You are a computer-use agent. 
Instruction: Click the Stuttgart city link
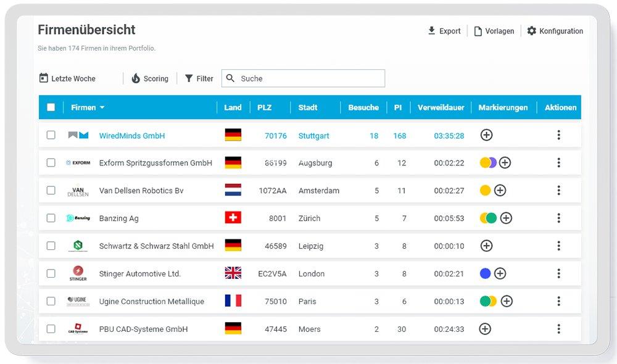coord(313,136)
